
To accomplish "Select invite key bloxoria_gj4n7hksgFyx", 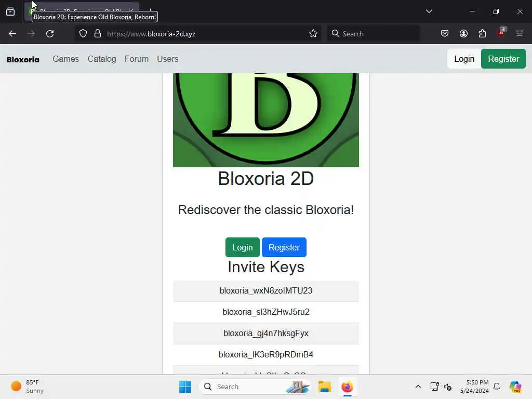I will click(266, 333).
